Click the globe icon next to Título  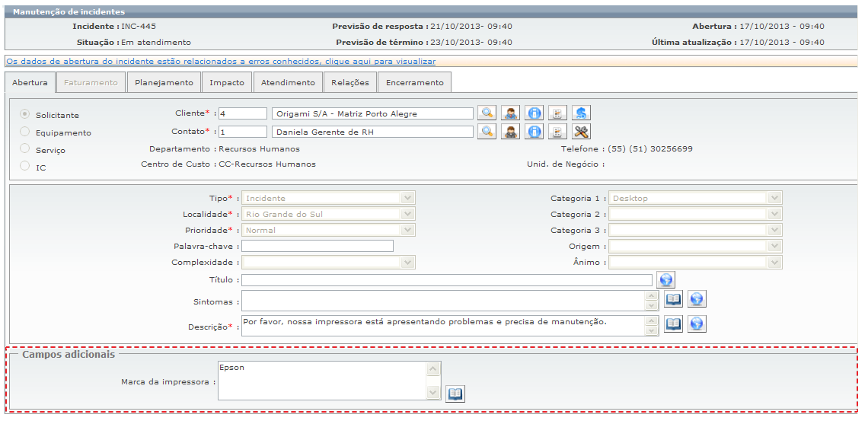(x=666, y=280)
